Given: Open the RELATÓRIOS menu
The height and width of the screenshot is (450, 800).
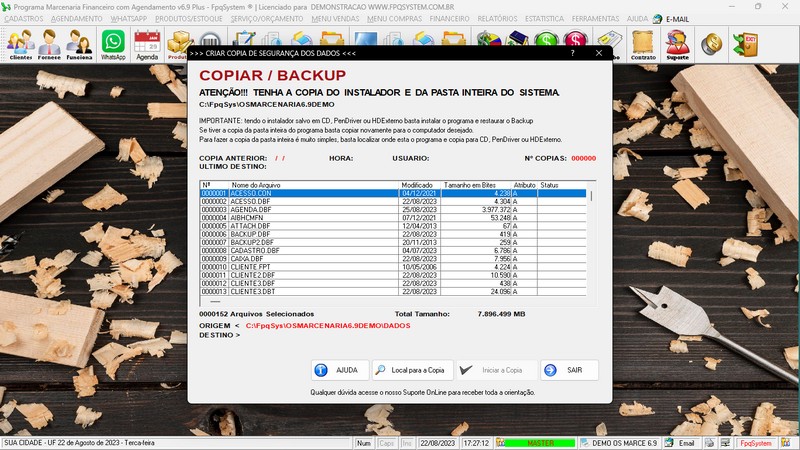Looking at the screenshot, I should 497,19.
